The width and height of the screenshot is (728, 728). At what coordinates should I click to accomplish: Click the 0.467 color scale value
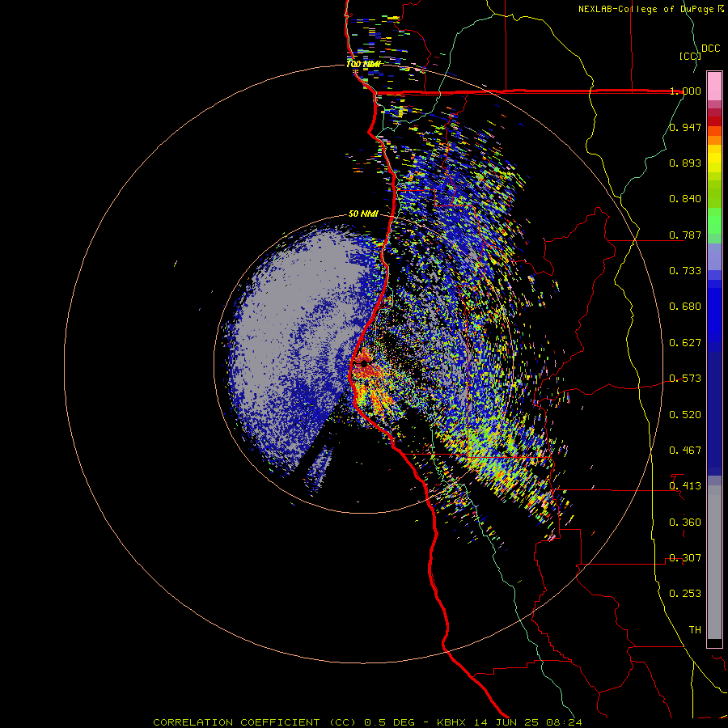coord(685,450)
